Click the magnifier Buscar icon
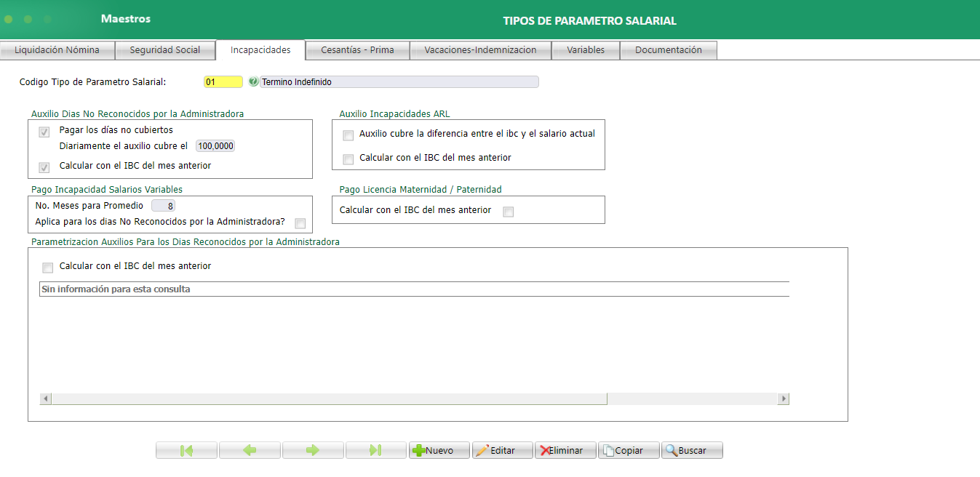 (x=672, y=449)
